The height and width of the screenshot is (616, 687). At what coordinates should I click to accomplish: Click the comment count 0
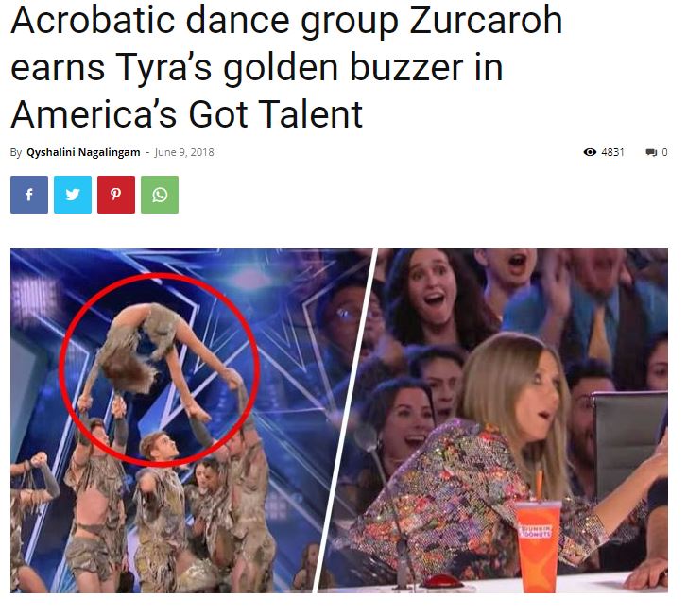[x=664, y=152]
